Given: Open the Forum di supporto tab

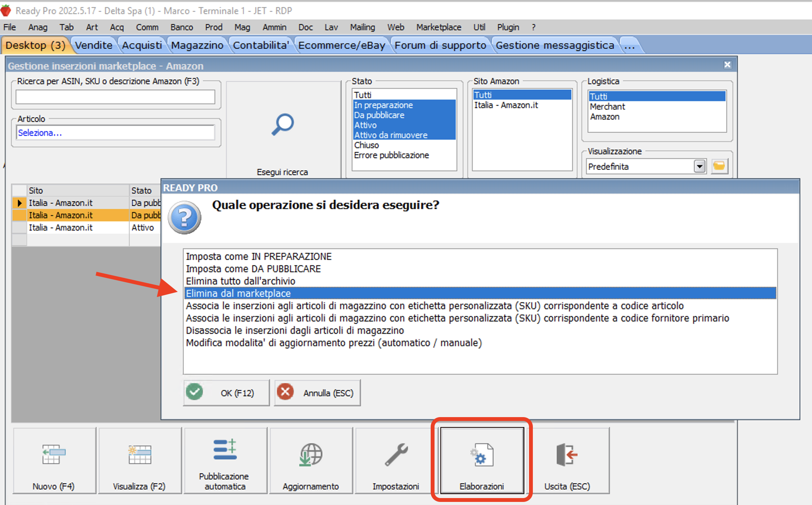Looking at the screenshot, I should coord(440,45).
